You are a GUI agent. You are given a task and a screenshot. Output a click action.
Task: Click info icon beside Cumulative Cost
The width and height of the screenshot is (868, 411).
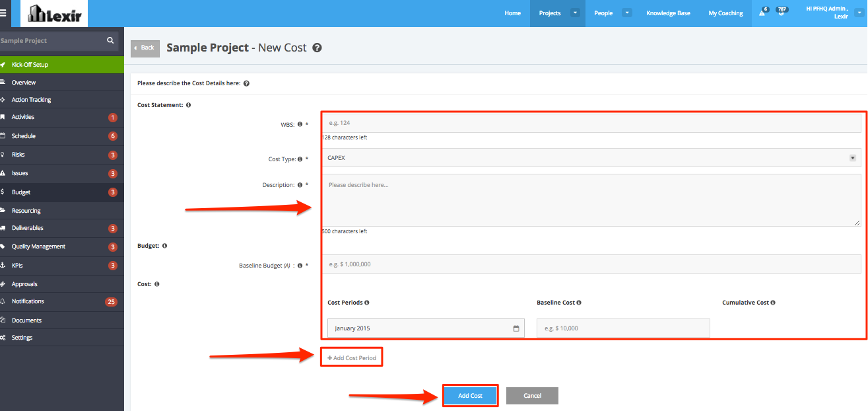click(773, 303)
